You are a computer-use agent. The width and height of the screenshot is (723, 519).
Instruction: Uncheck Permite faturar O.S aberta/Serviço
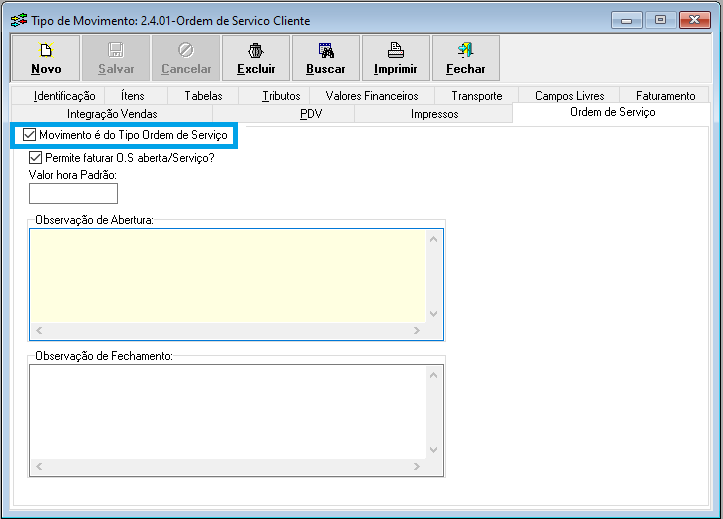[37, 157]
